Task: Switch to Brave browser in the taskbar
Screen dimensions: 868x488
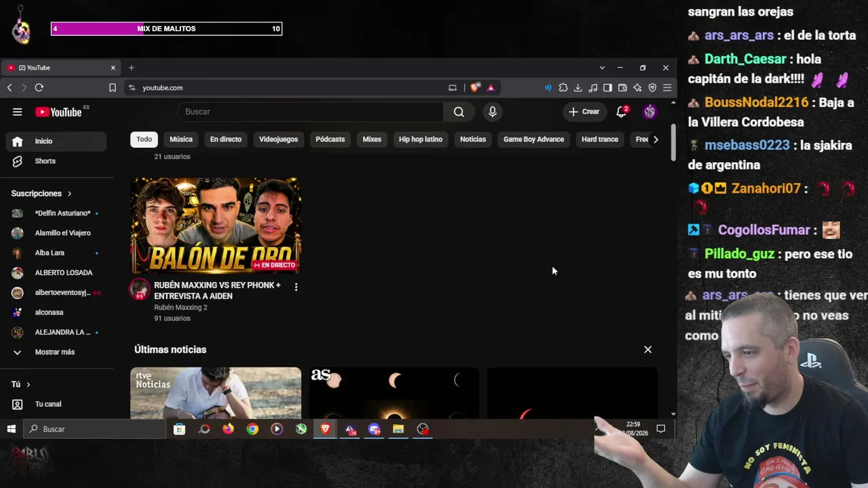Action: [325, 429]
